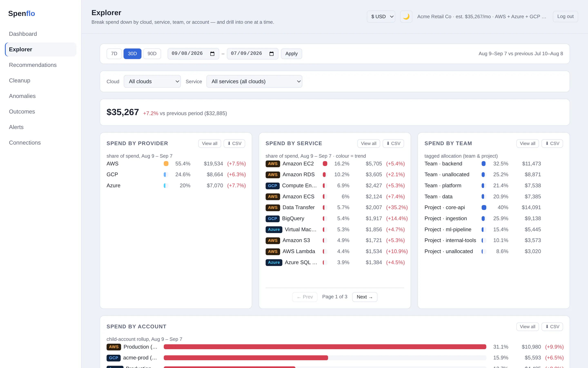Click Team backend share indicator
The width and height of the screenshot is (588, 368).
(x=483, y=164)
